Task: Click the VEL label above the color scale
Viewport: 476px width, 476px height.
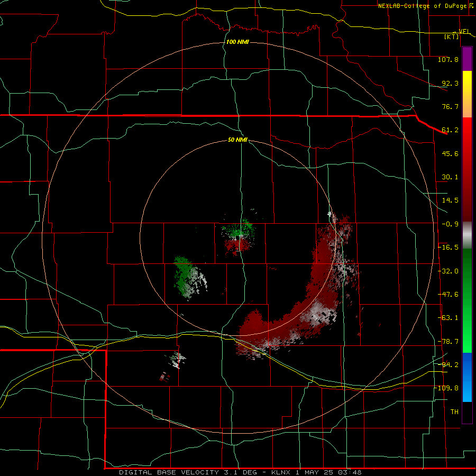Action: 464,31
